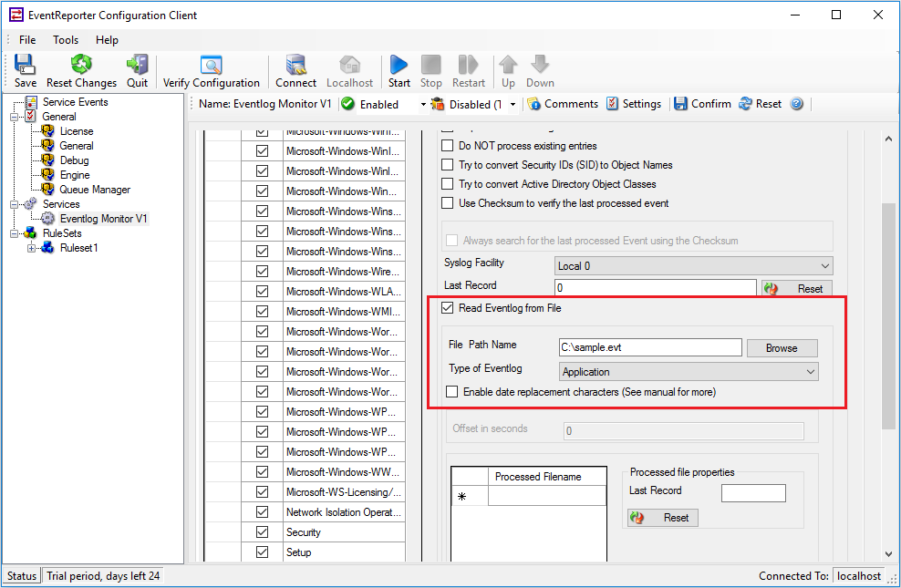Click the Stop service icon
The width and height of the screenshot is (901, 588).
pyautogui.click(x=431, y=70)
